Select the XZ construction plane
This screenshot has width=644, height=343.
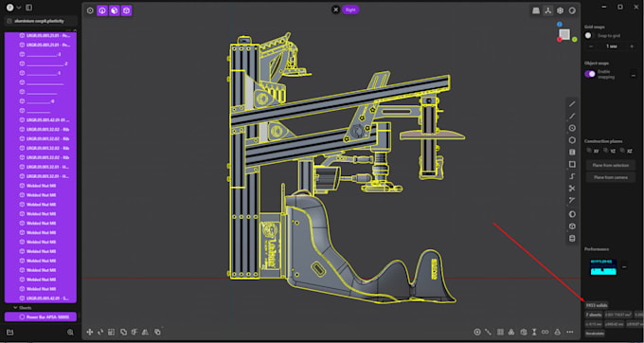pyautogui.click(x=627, y=151)
